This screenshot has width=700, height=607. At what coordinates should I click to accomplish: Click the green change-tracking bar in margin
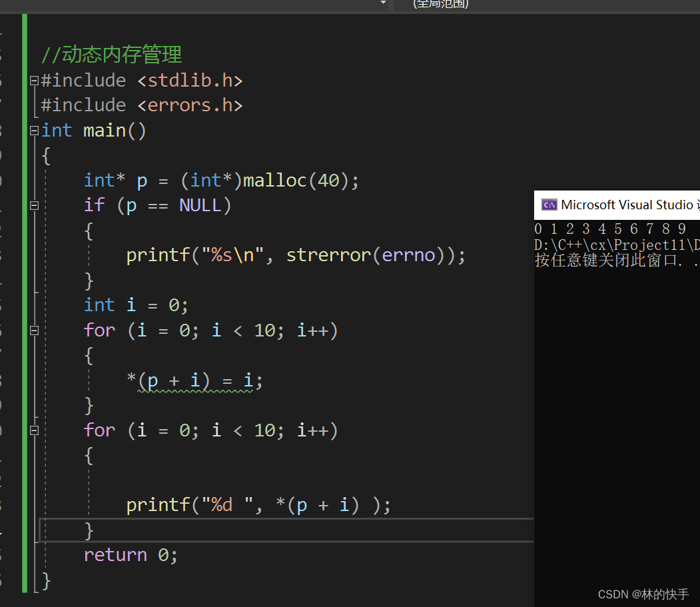pos(25,300)
